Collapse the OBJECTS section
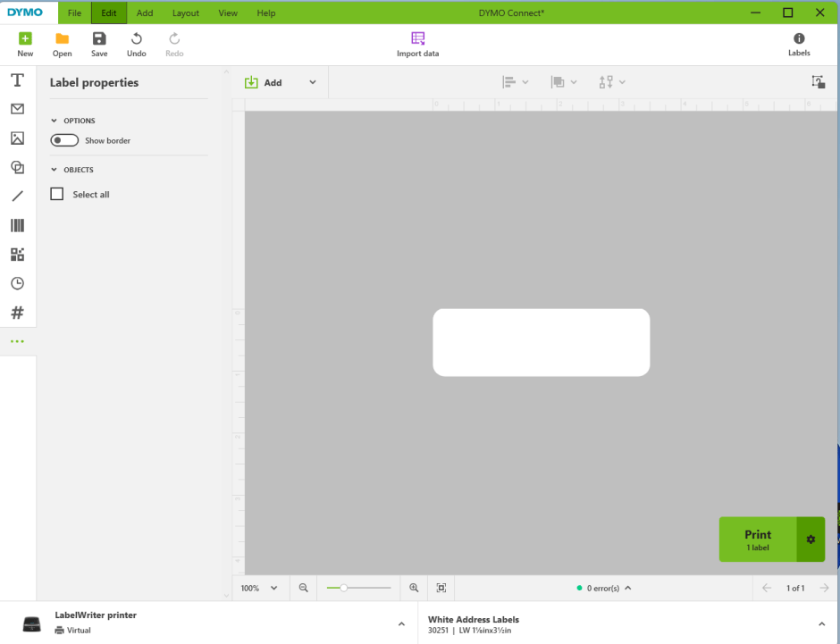 [54, 170]
